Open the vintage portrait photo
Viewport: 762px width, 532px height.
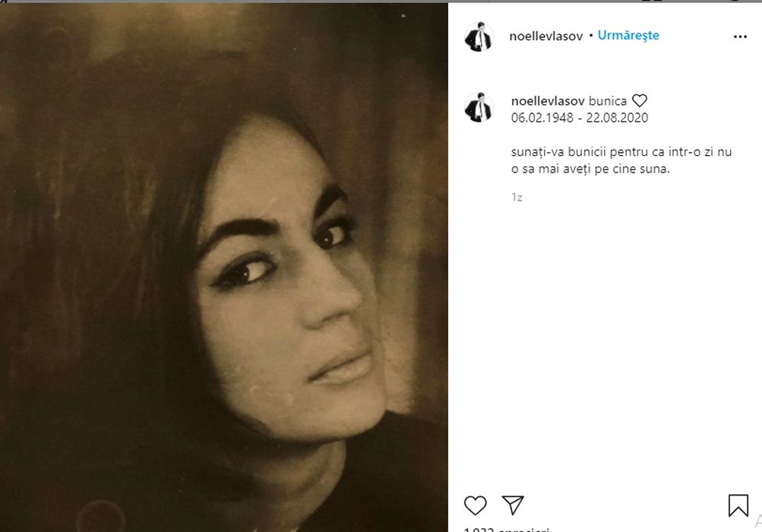[x=224, y=266]
